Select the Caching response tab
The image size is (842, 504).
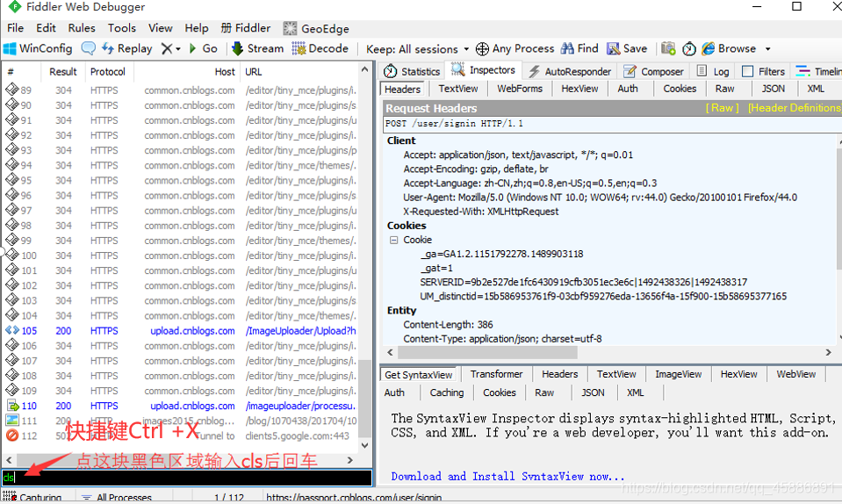click(446, 392)
